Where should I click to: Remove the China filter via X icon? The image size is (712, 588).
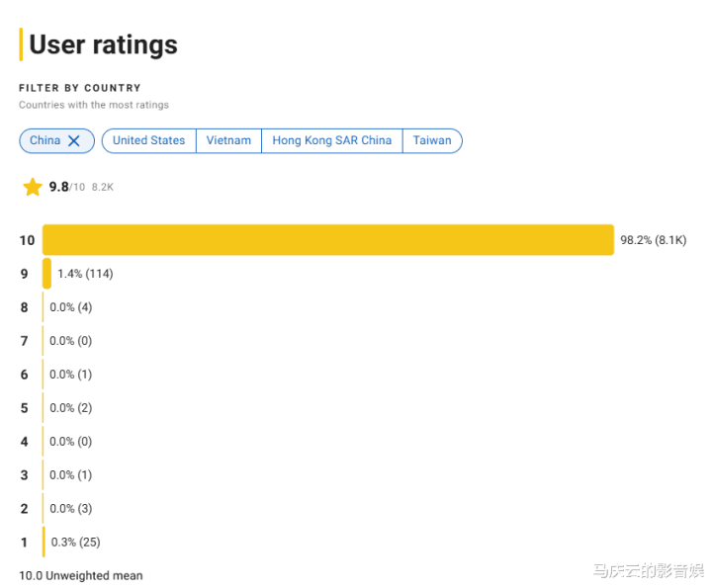pos(73,141)
